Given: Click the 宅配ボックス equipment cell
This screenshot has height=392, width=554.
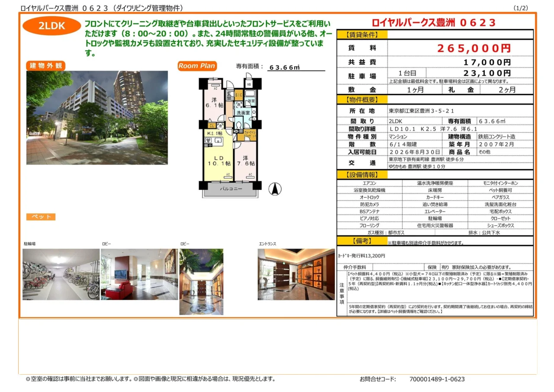Looking at the screenshot, I should 501,212.
